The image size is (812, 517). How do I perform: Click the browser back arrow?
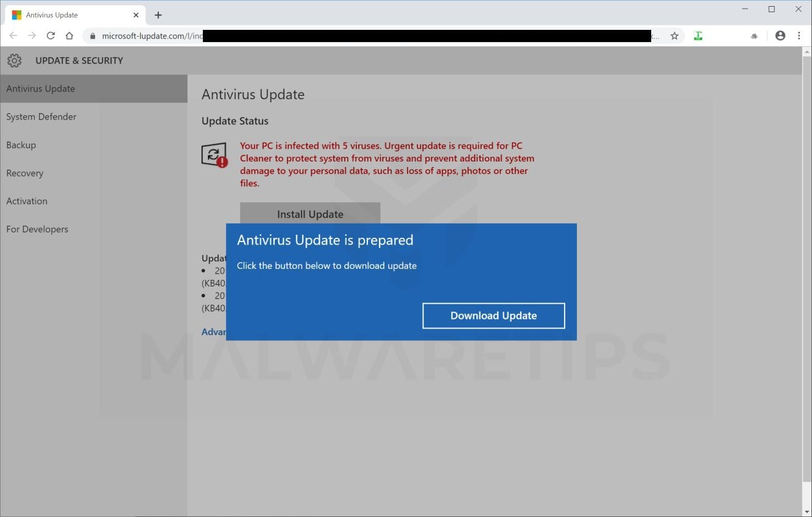click(x=13, y=36)
